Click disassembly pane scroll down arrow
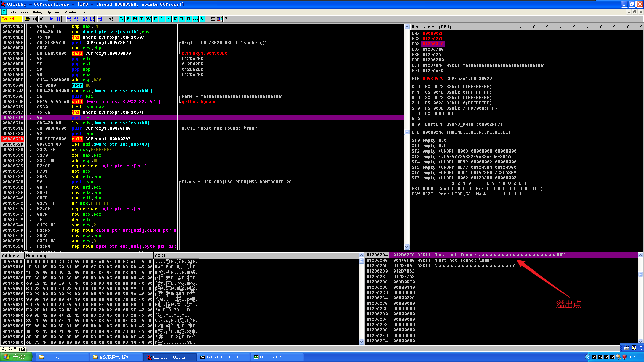Image resolution: width=644 pixels, height=362 pixels. [407, 247]
